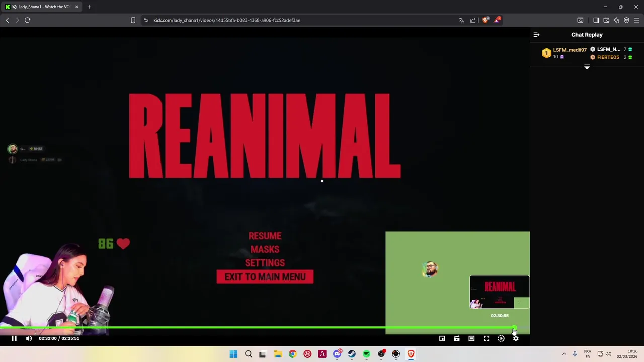Screen dimensions: 644x362
Task: Reload the current page
Action: pos(28,20)
